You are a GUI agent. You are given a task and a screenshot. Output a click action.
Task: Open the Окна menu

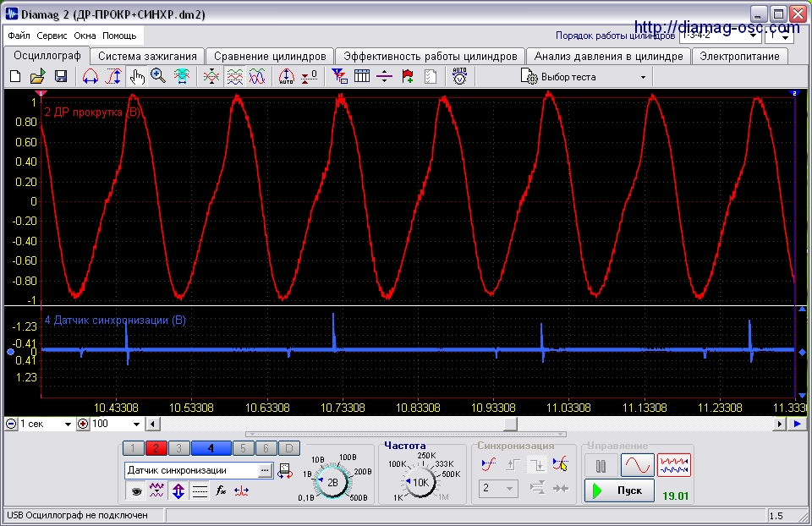(85, 36)
